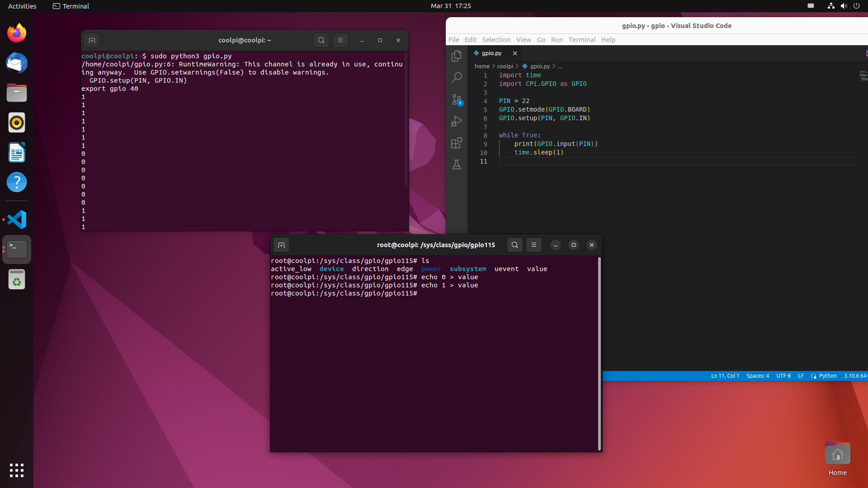Screen dimensions: 868x488
Task: Open Trash from the dock
Action: (x=17, y=279)
